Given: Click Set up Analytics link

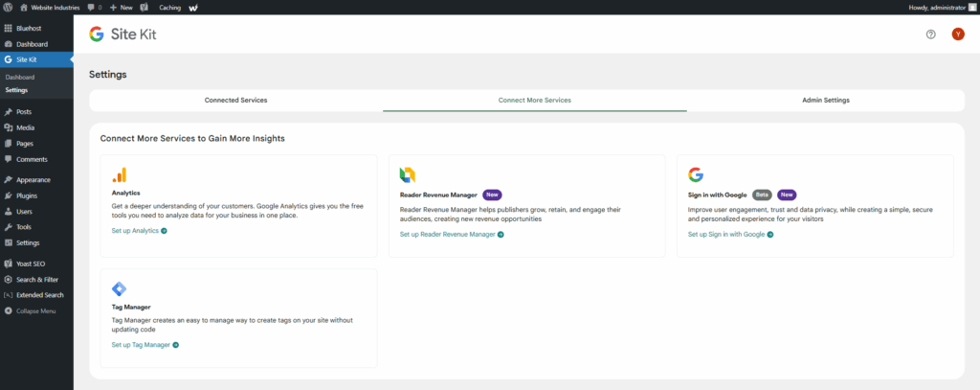Looking at the screenshot, I should click(140, 230).
